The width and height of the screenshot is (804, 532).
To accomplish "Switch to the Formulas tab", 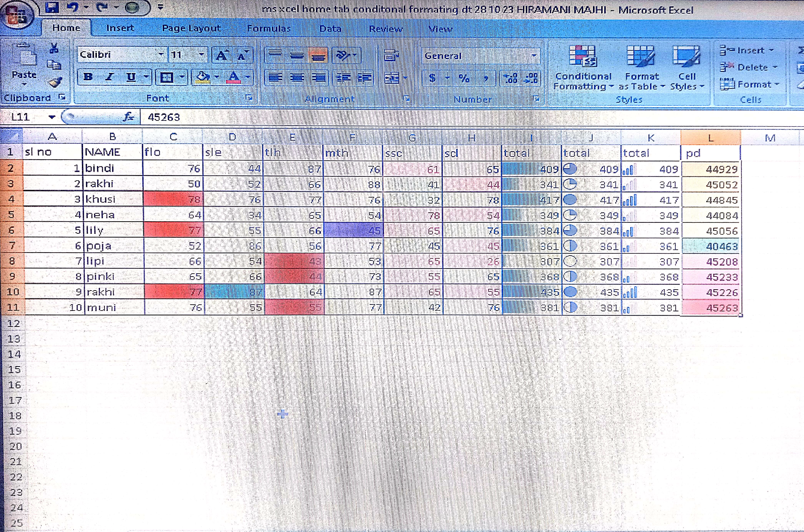I will click(x=269, y=28).
